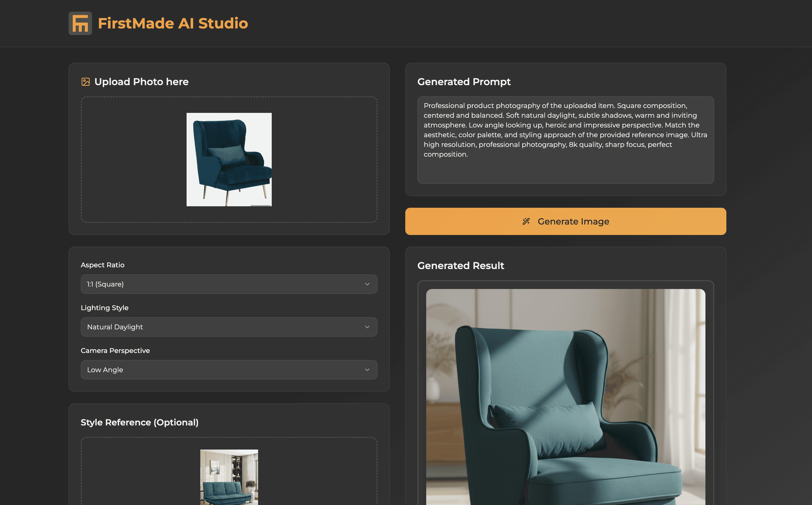Click the style reference sofa thumbnail
Screen dimensions: 812x505
point(229,477)
